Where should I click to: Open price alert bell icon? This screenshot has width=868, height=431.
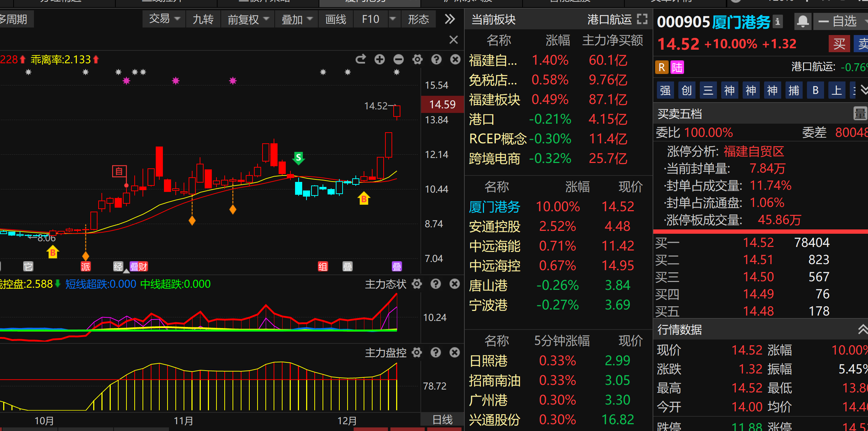point(803,21)
